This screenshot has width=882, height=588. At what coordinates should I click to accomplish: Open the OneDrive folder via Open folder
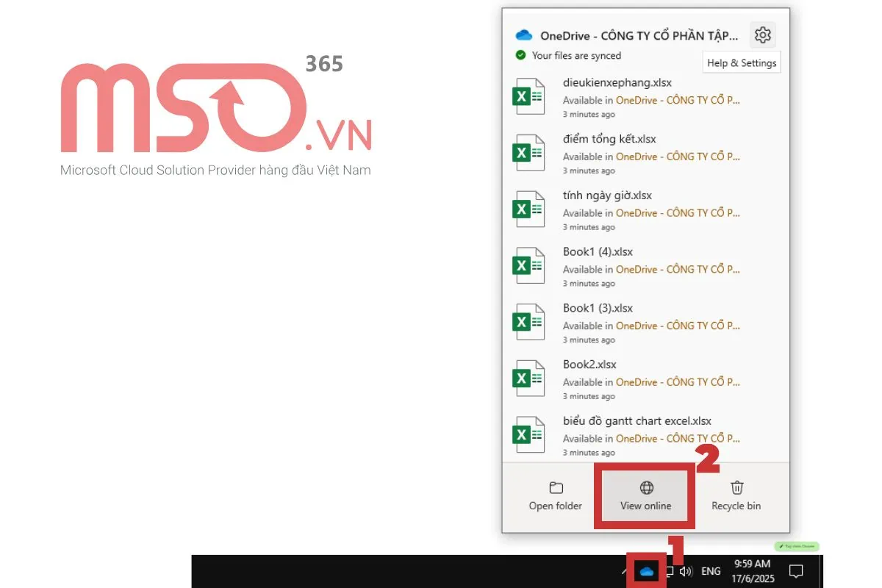coord(556,496)
